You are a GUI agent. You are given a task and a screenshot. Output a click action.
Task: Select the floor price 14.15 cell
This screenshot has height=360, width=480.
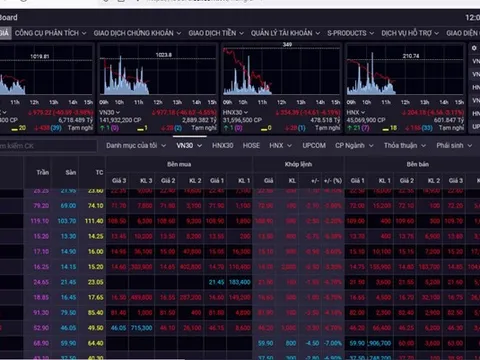click(68, 267)
